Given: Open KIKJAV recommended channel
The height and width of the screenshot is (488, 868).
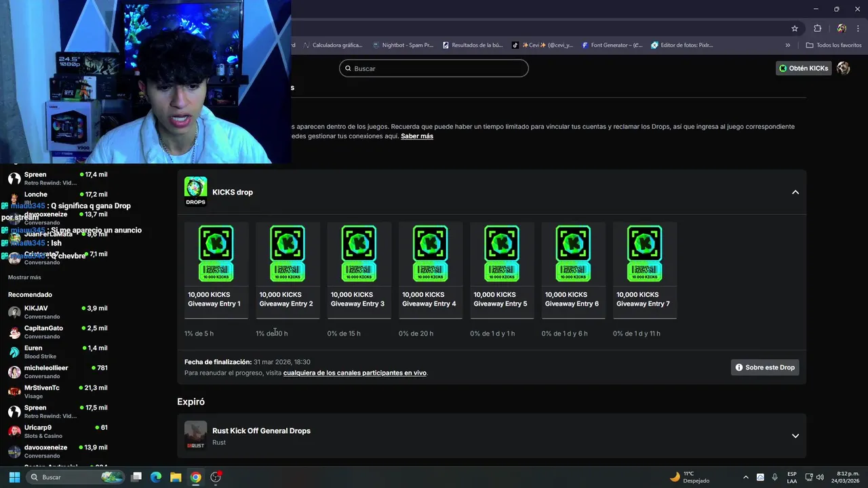Looking at the screenshot, I should [x=58, y=312].
